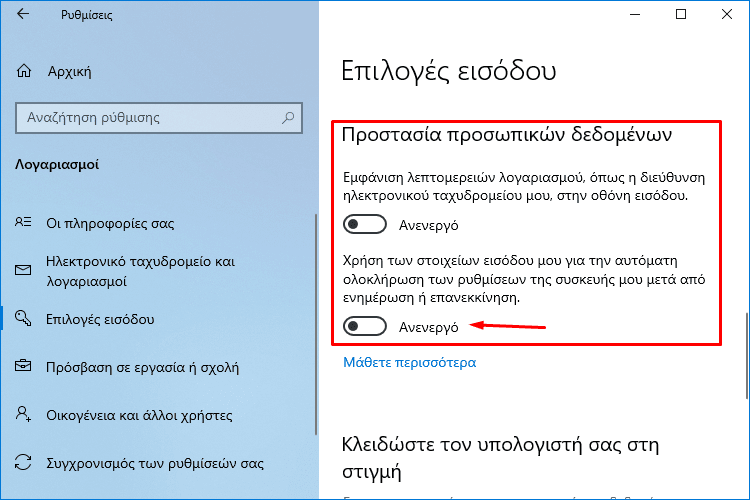Click the person-plus icon for Οικογένεια
This screenshot has width=750, height=500.
point(23,414)
